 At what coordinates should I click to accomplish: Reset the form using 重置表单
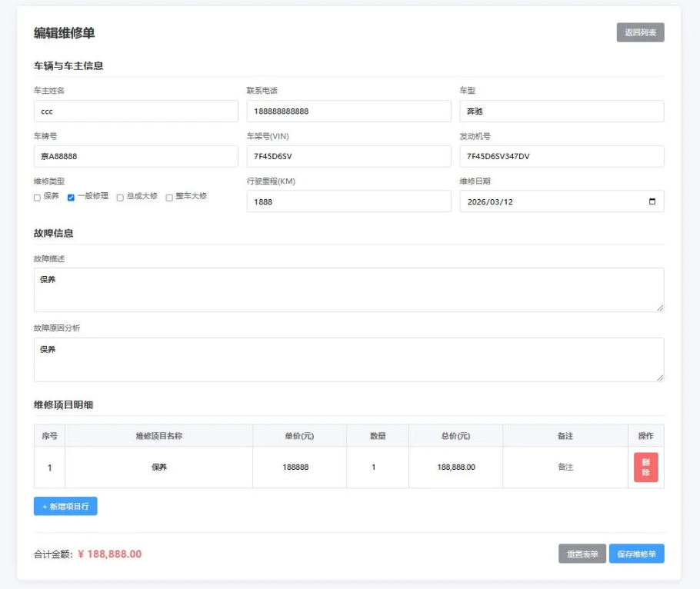pyautogui.click(x=582, y=554)
